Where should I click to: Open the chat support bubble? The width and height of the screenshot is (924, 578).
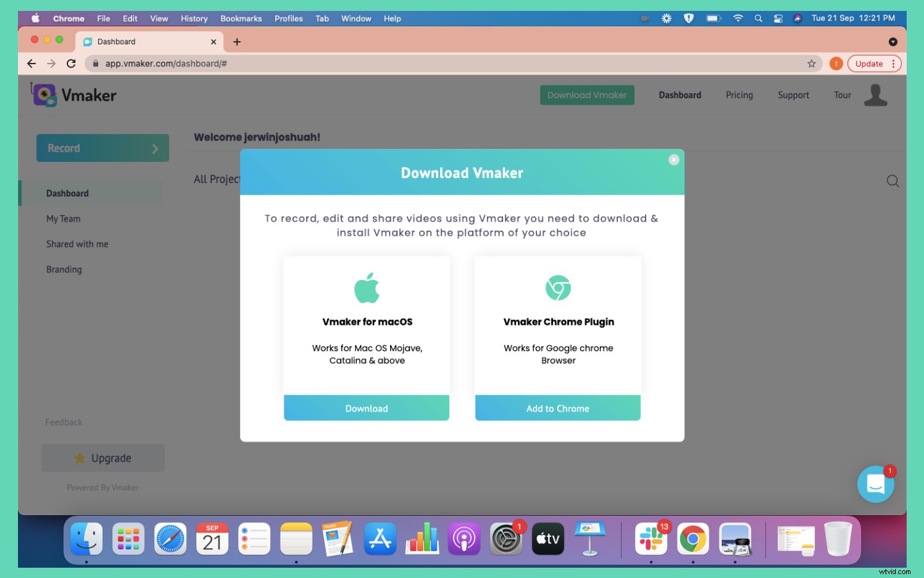875,484
